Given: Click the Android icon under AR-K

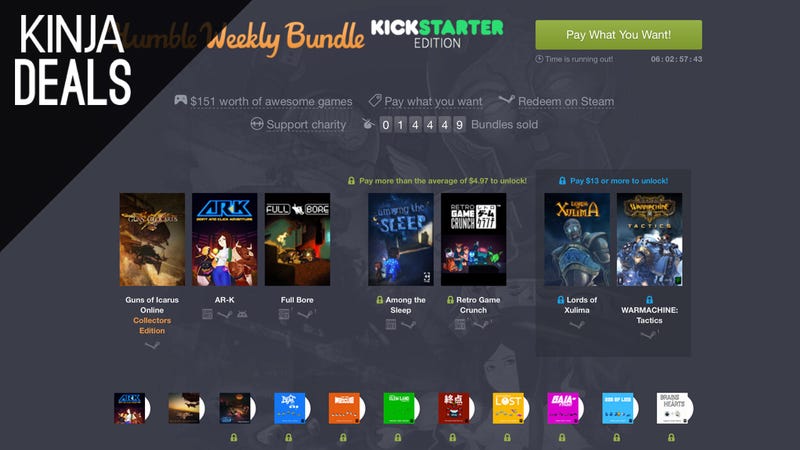Looking at the screenshot, I should point(242,314).
